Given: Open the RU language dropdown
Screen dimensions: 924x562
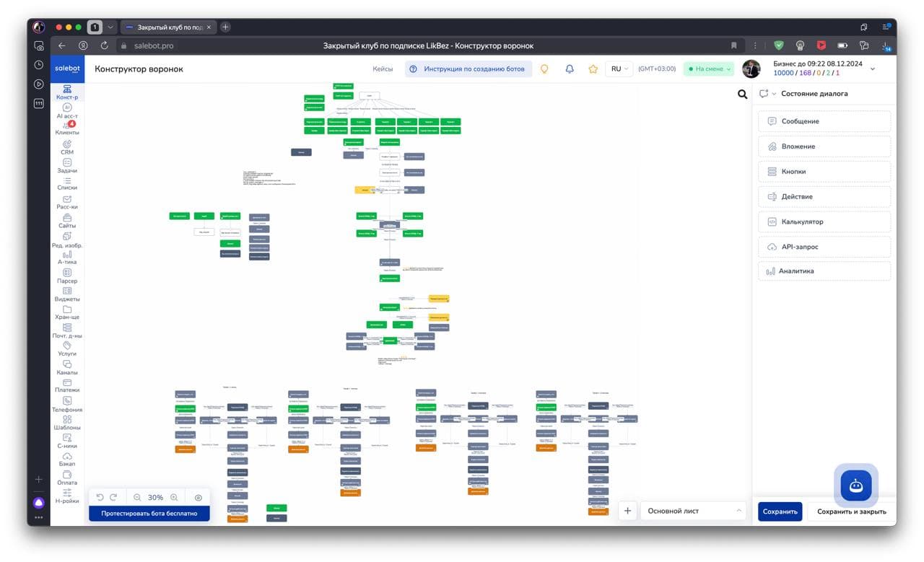Looking at the screenshot, I should 619,69.
